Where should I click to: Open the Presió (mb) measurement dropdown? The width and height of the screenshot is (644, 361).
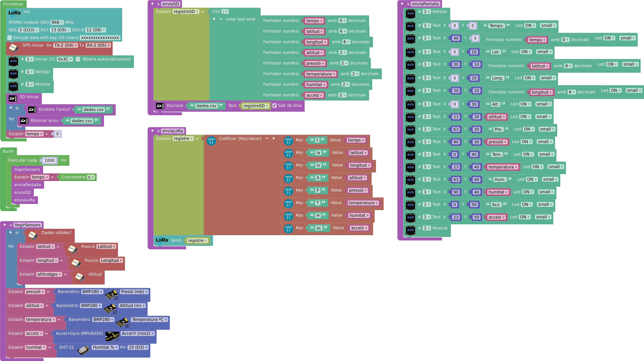134,292
